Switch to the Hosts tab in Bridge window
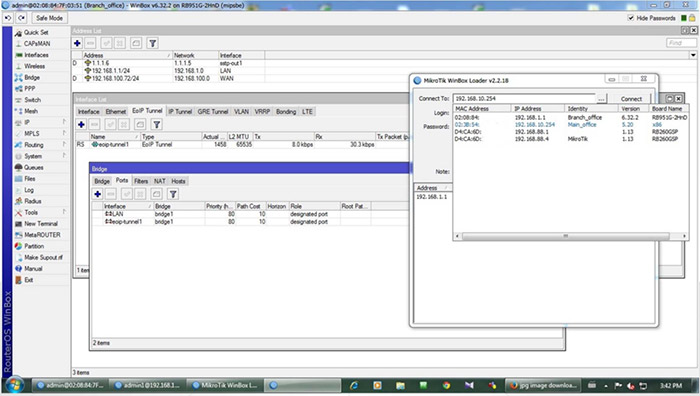This screenshot has width=700, height=396. coord(178,181)
